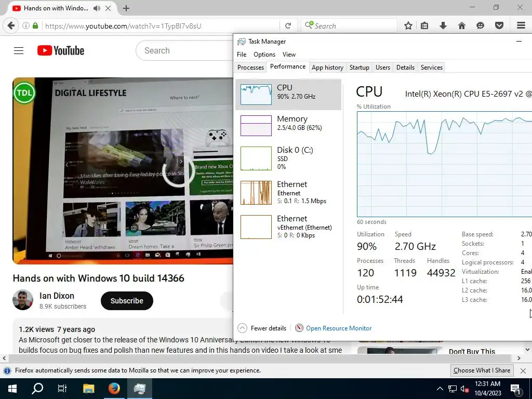Click the muted volume tray icon

(464, 389)
